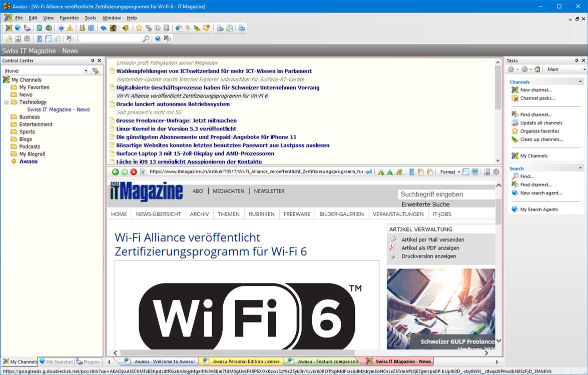Click the Schweizer GULP Freelancer ad image
The height and width of the screenshot is (375, 588).
441,309
